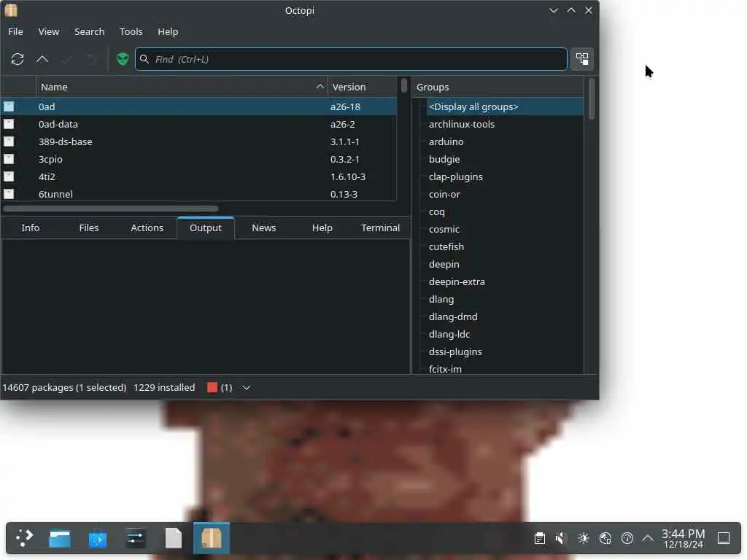747x560 pixels.
Task: Click the Groups list vertical scrollbar
Action: pos(591,98)
